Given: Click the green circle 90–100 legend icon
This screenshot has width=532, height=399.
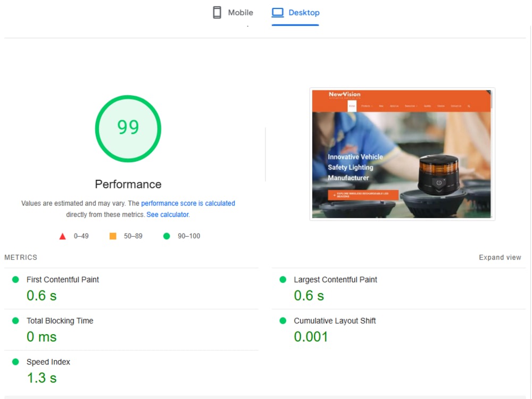Looking at the screenshot, I should 167,236.
